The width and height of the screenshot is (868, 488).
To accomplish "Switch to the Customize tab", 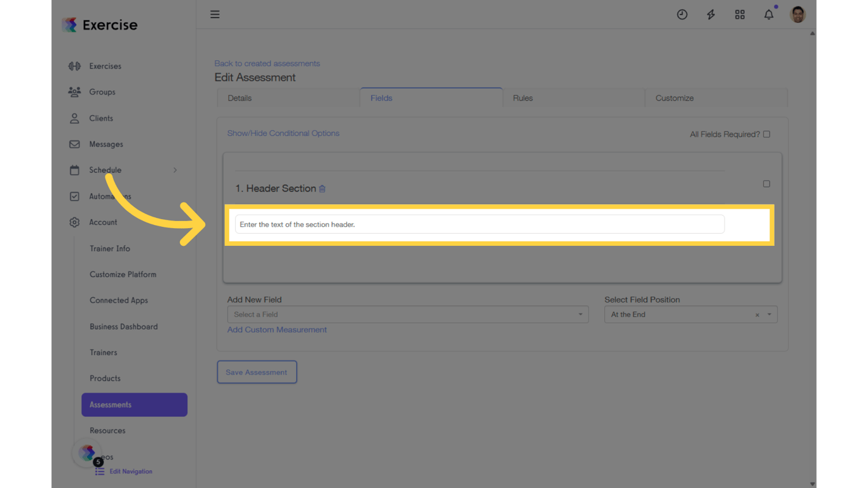I will pyautogui.click(x=674, y=98).
